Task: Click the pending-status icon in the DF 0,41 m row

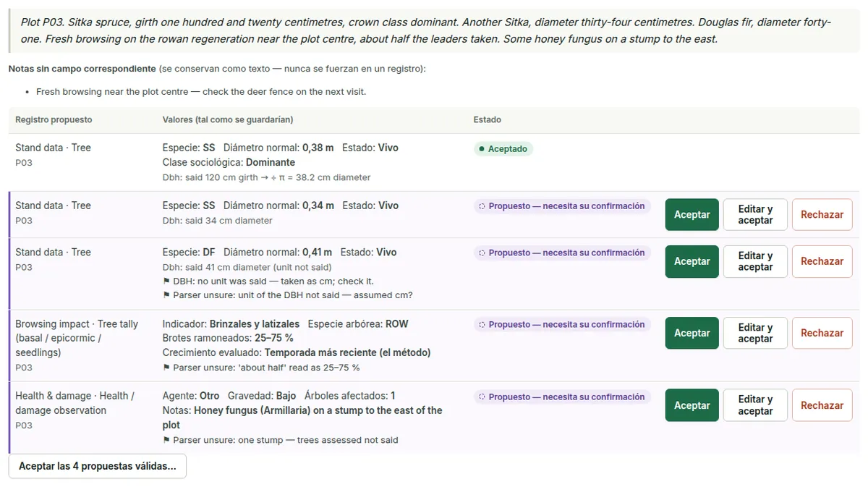Action: click(x=482, y=253)
